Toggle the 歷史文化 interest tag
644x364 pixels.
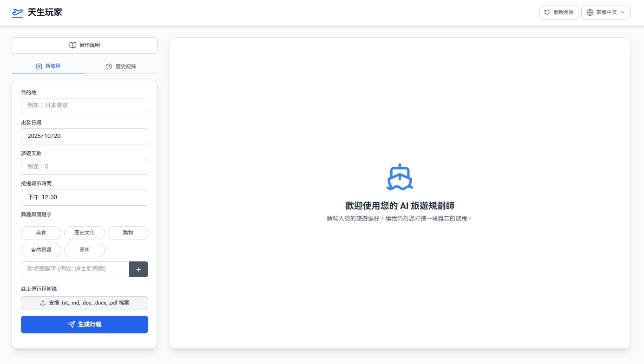pos(84,233)
